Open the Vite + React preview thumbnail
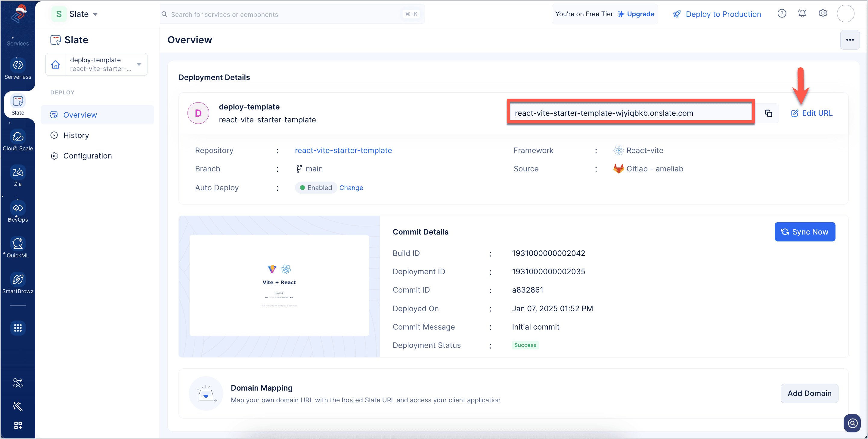The height and width of the screenshot is (439, 868). click(279, 285)
